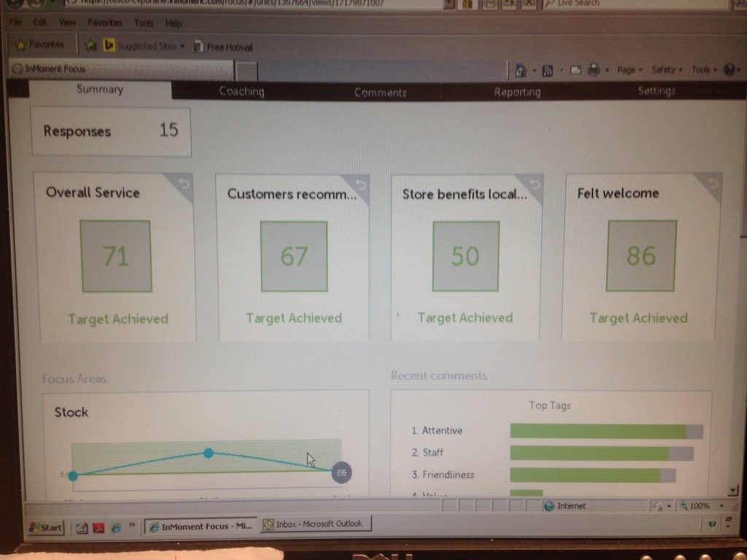Screen dimensions: 747x560
Task: Flip the Customers recomm... card corner icon
Action: pyautogui.click(x=360, y=184)
